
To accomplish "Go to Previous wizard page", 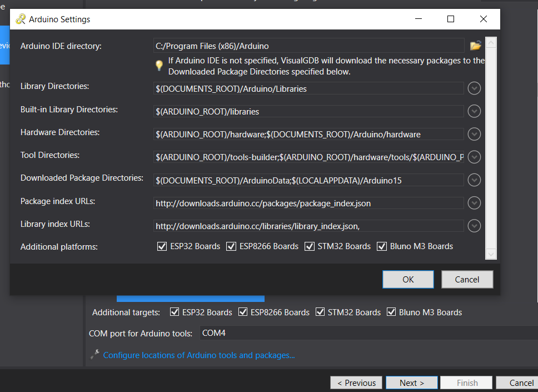I will click(356, 383).
